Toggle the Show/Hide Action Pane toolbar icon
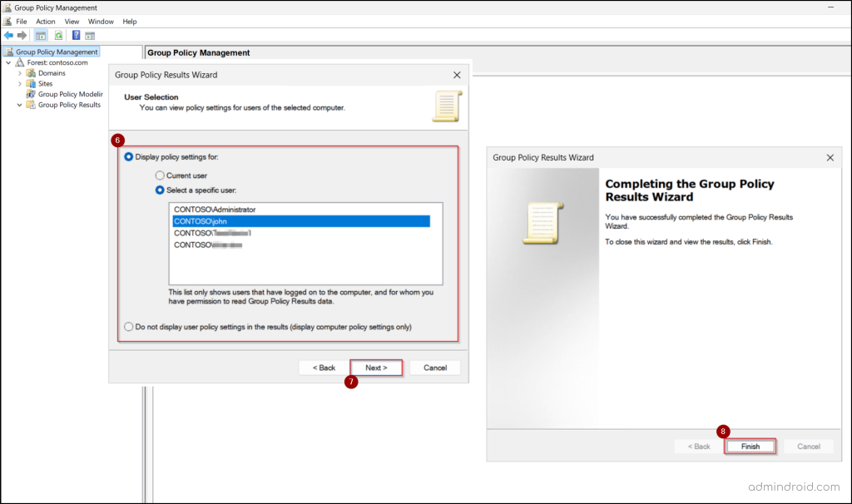Viewport: 852px width, 504px height. (x=89, y=35)
